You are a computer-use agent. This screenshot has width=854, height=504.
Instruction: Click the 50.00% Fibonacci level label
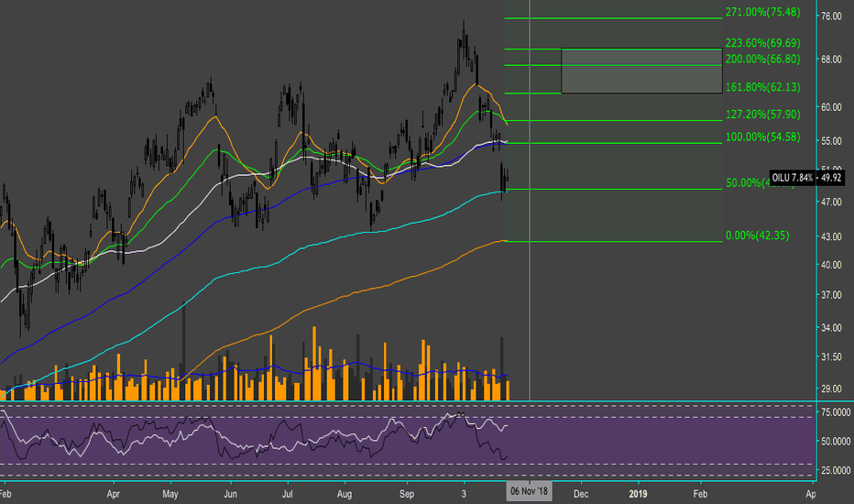[x=747, y=183]
